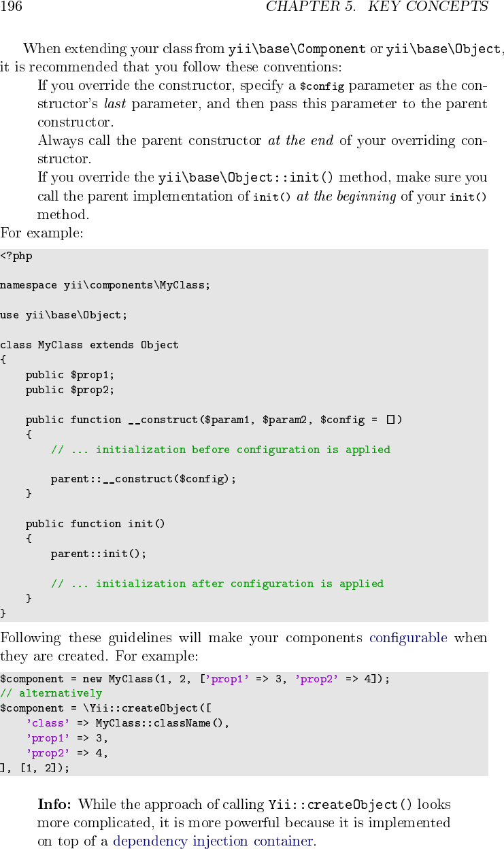
Task: Click the '// alternatively' comment
Action: tap(51, 693)
